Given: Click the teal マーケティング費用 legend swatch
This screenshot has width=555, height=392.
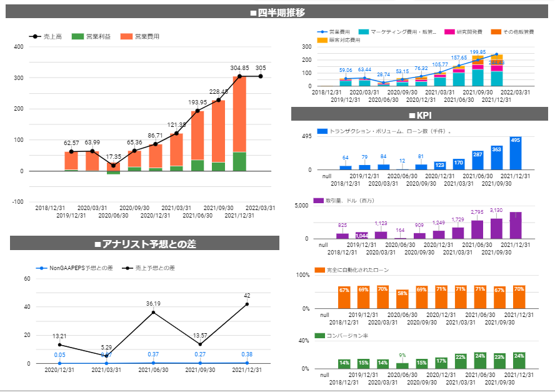Looking at the screenshot, I should click(x=364, y=32).
